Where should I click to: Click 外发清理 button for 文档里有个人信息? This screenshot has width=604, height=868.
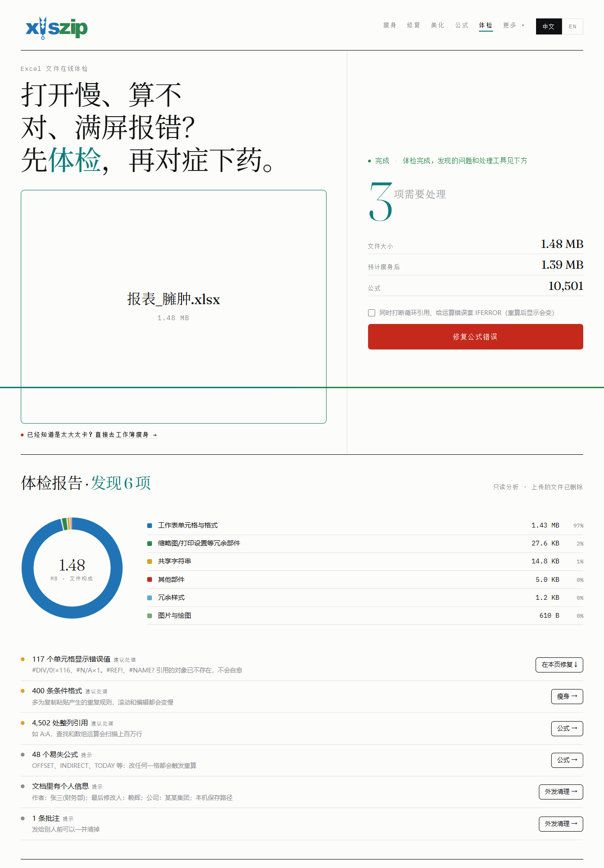pos(561,791)
